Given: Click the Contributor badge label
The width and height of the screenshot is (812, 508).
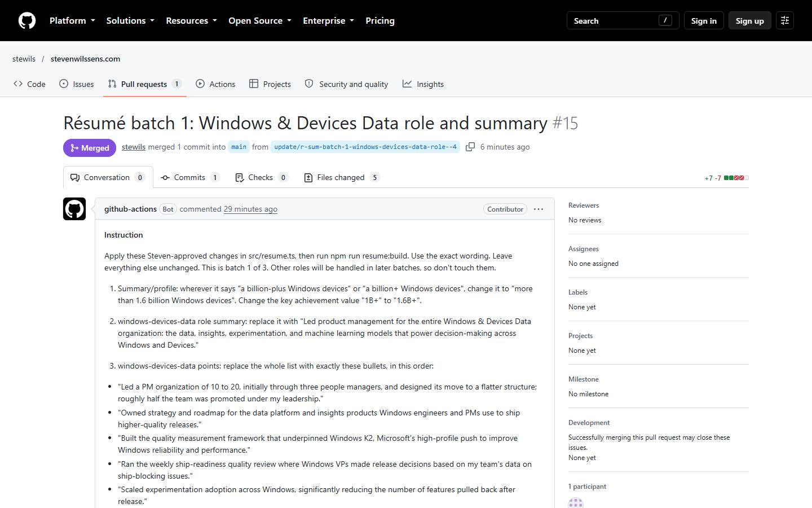Looking at the screenshot, I should [505, 209].
